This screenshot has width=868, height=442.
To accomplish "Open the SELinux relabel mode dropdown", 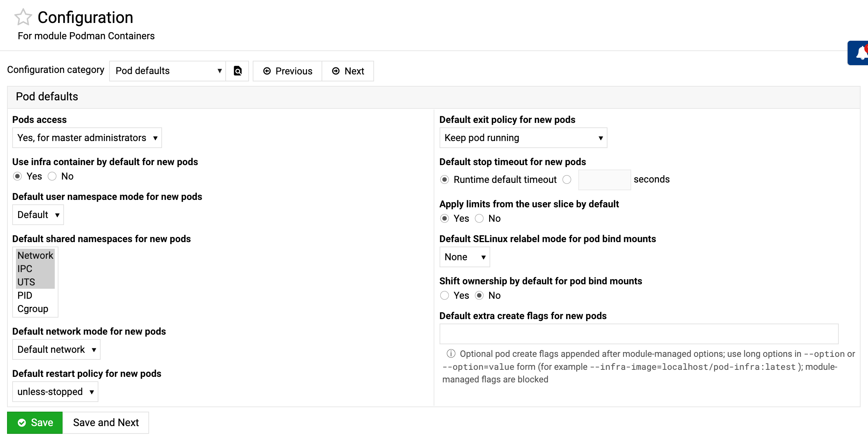I will (464, 257).
